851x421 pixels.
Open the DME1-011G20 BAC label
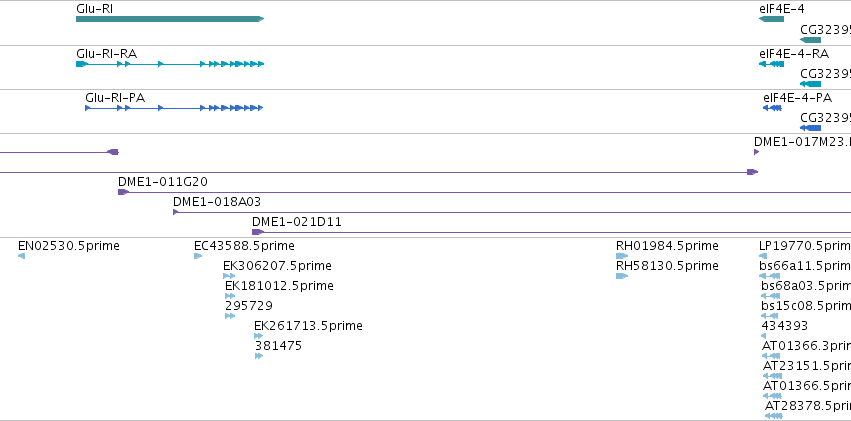pos(163,182)
